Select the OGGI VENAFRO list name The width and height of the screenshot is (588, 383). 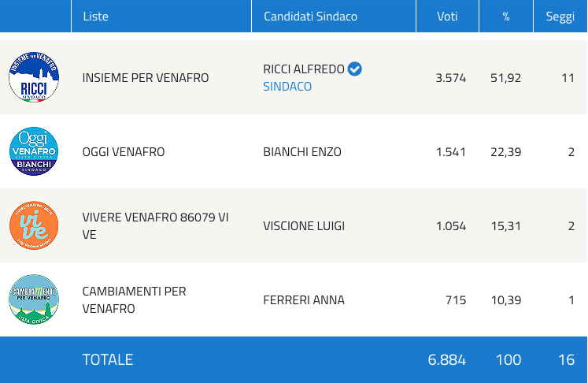124,151
